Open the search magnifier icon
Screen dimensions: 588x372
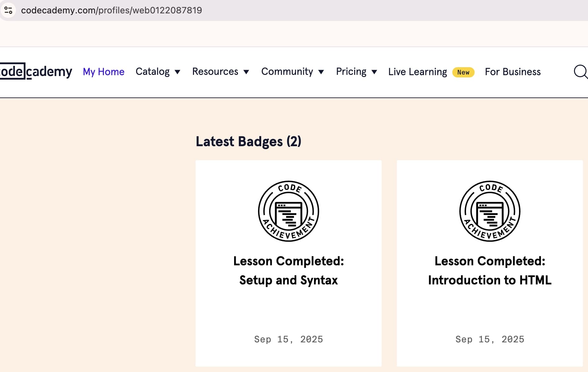[x=580, y=72]
